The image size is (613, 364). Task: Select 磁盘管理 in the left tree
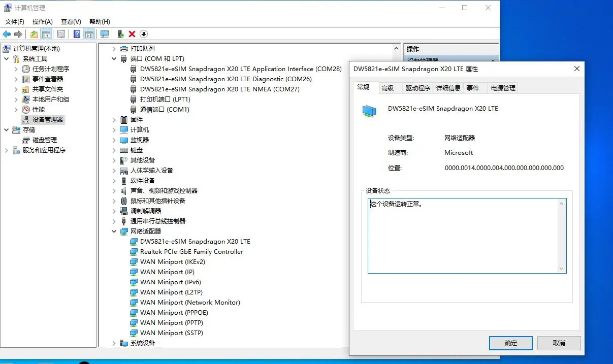[45, 140]
